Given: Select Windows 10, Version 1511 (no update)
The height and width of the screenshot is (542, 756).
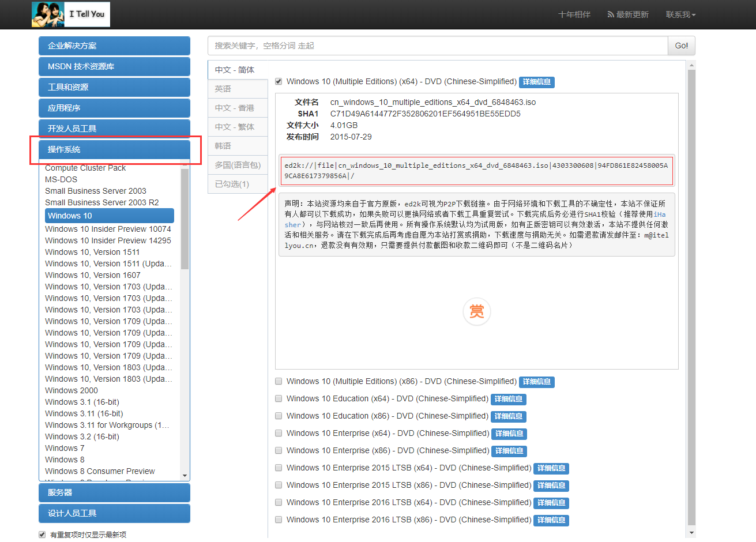Looking at the screenshot, I should pos(92,252).
